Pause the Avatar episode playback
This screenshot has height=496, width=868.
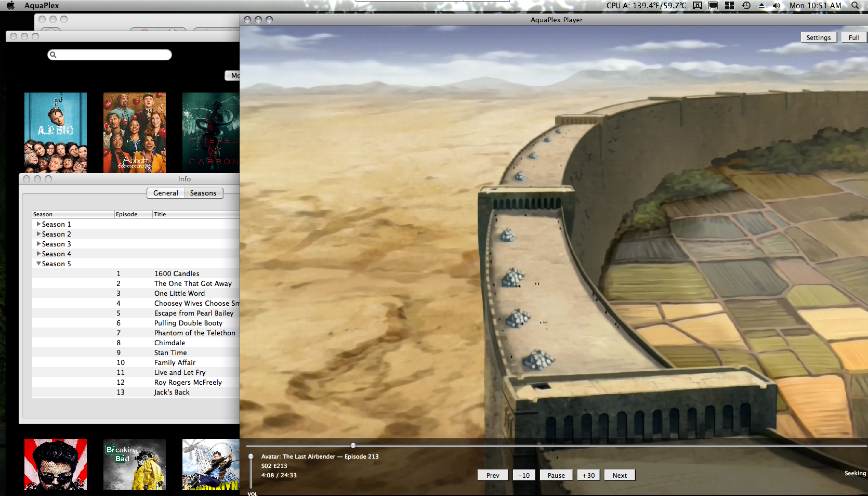556,475
